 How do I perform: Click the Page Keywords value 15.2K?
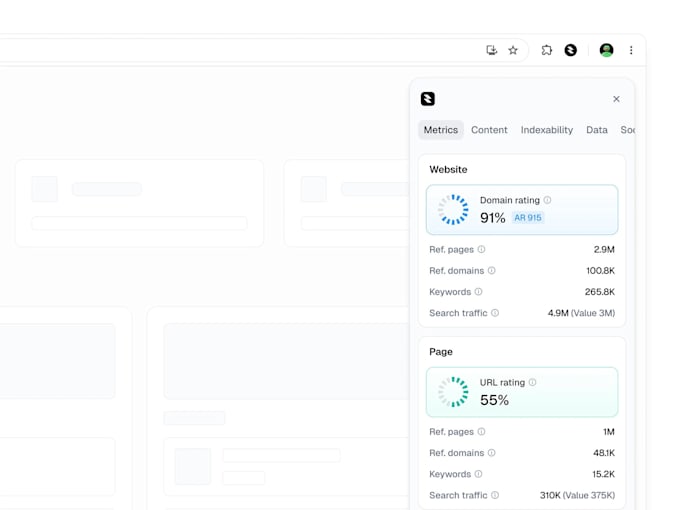[603, 474]
